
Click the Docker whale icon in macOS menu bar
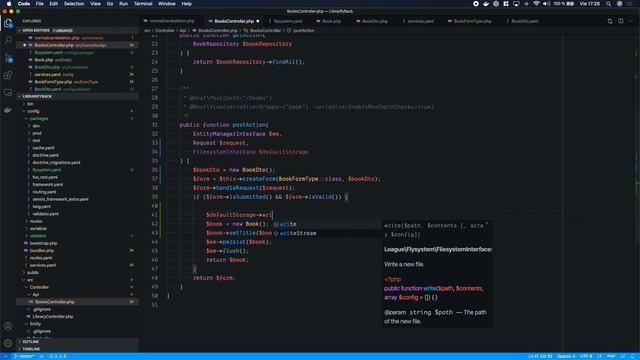point(486,4)
